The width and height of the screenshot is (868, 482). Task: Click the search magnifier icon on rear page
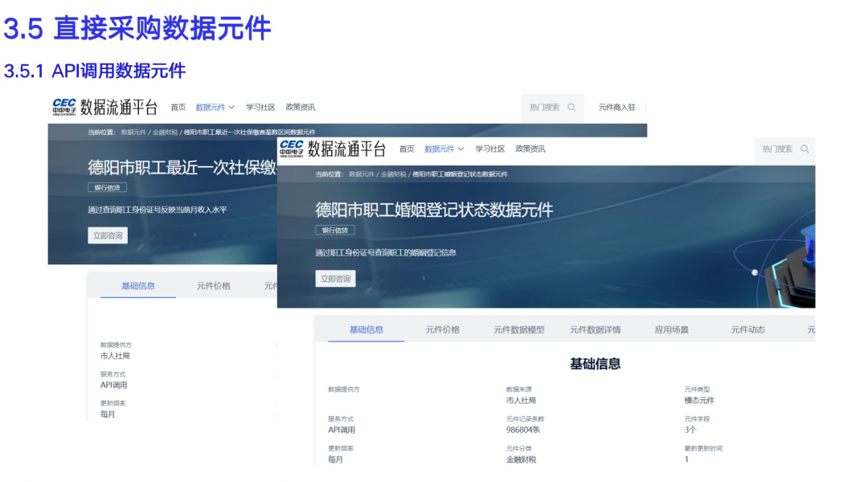571,108
